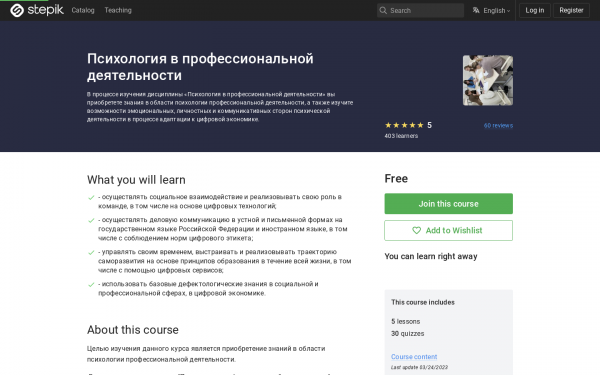
Task: Click the '30 quizzes' entry
Action: (408, 334)
